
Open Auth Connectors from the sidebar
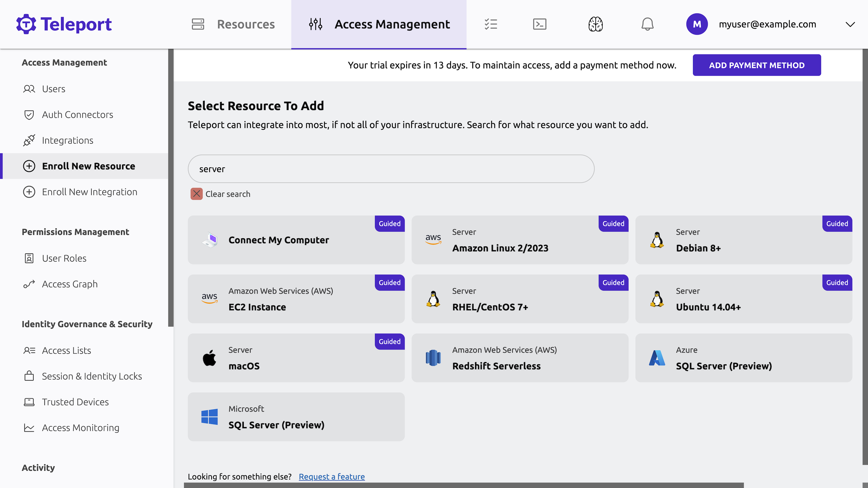click(77, 115)
